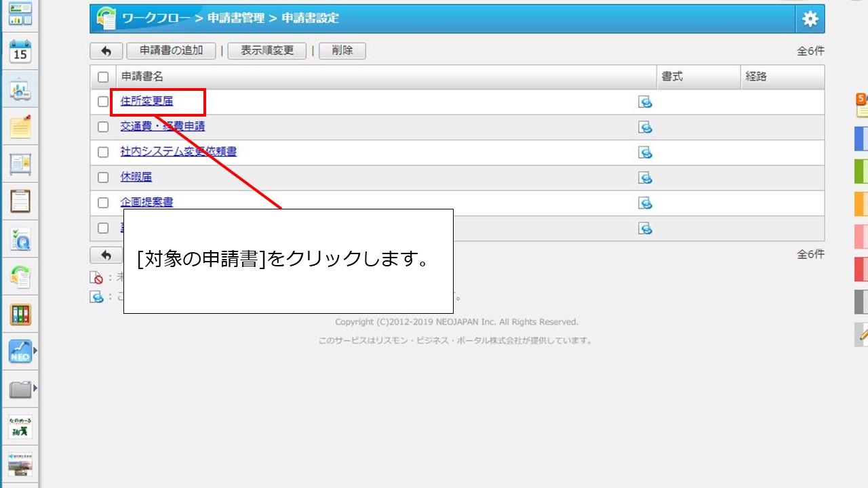Click the 表示順変更 button

click(x=267, y=51)
